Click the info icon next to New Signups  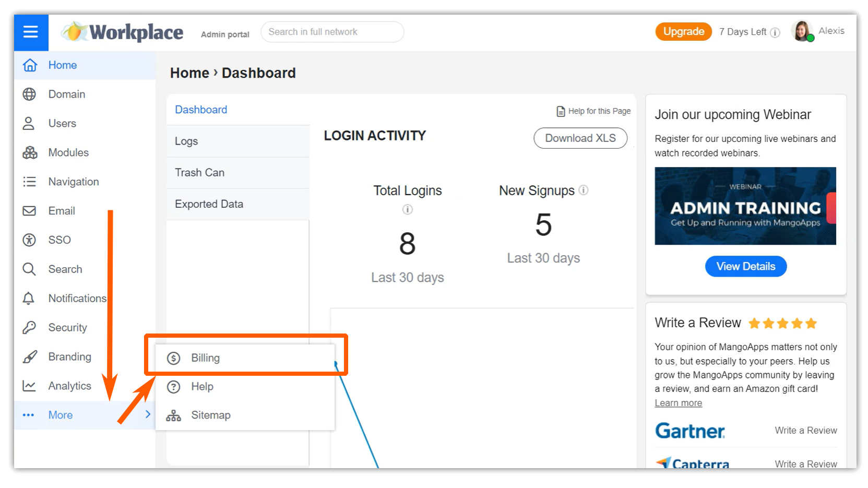tap(584, 191)
